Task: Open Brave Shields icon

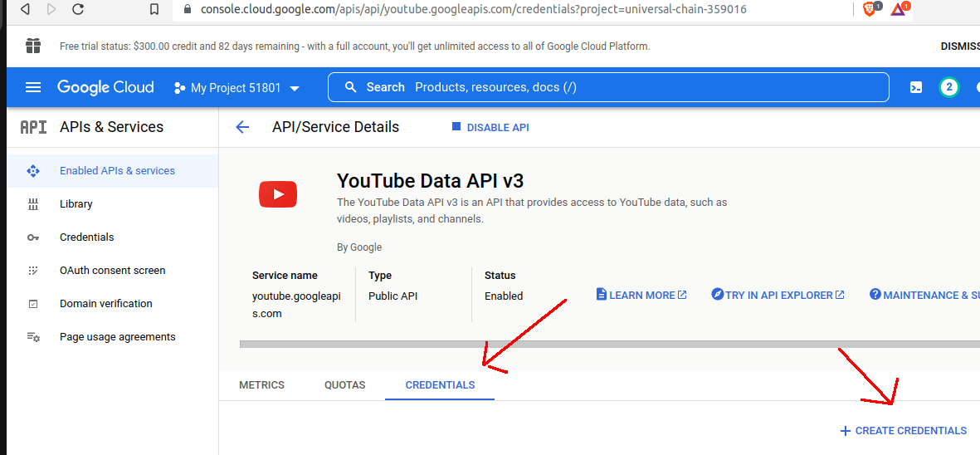Action: click(870, 9)
